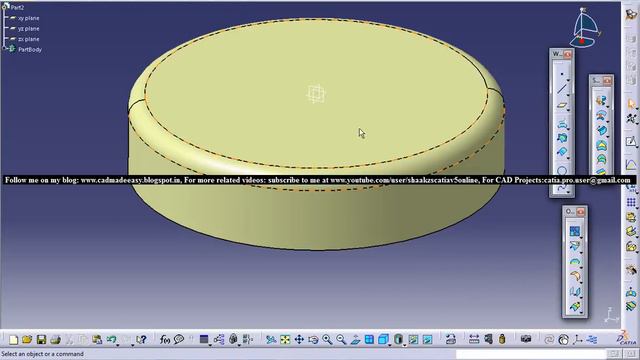Select the Intersection tool in Wireframe toolbar

coord(562,138)
